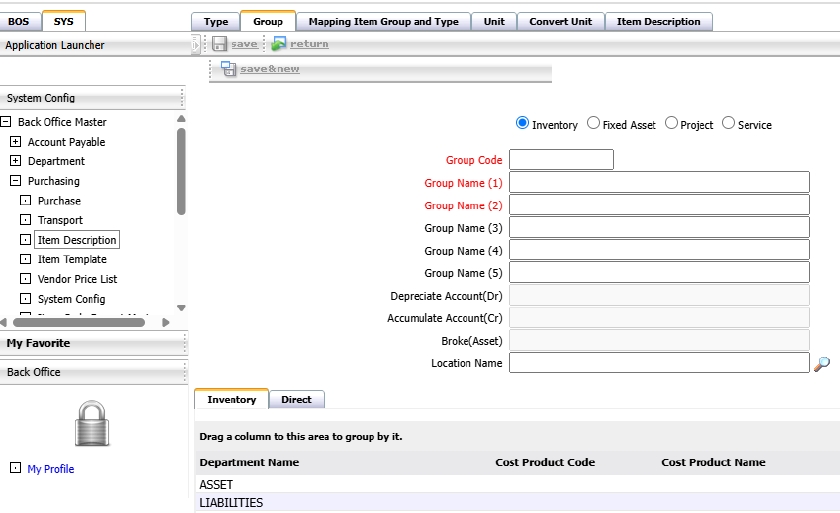The image size is (840, 513).
Task: Select the Inventory radio button
Action: [522, 123]
